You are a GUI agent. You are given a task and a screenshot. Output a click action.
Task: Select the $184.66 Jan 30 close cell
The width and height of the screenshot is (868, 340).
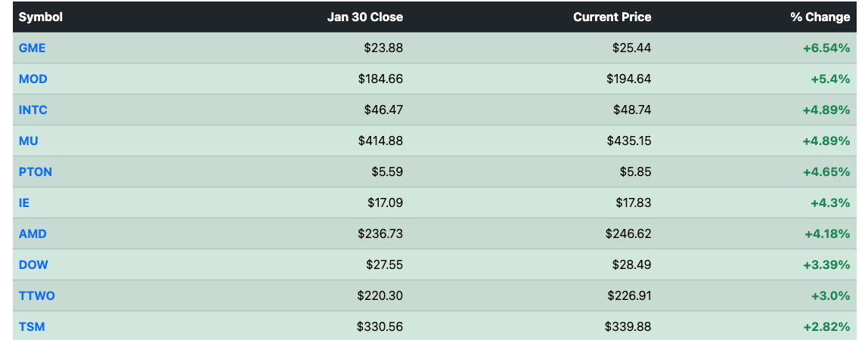point(380,79)
